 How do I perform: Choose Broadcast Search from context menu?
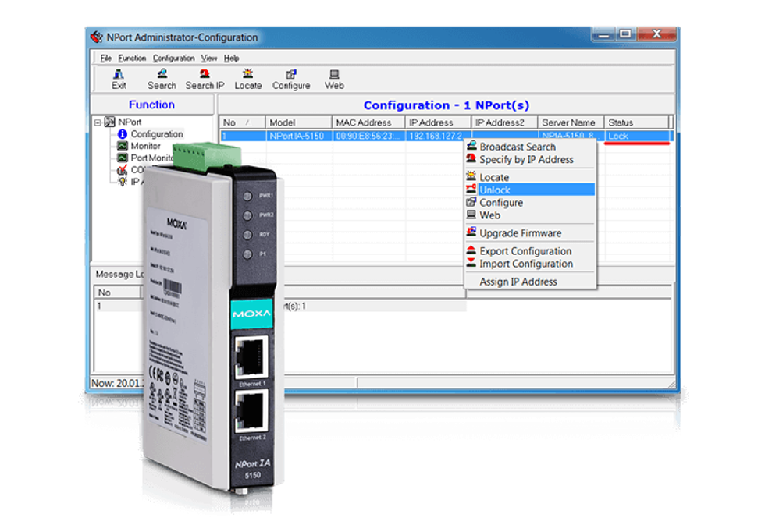point(530,147)
